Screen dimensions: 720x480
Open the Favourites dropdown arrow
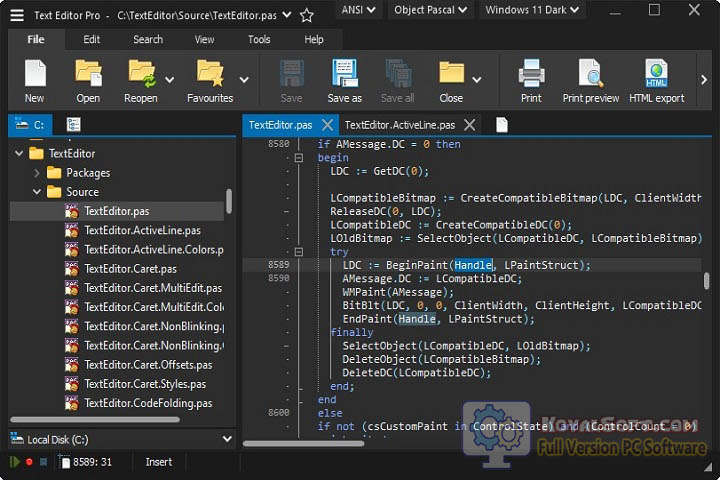click(x=244, y=80)
